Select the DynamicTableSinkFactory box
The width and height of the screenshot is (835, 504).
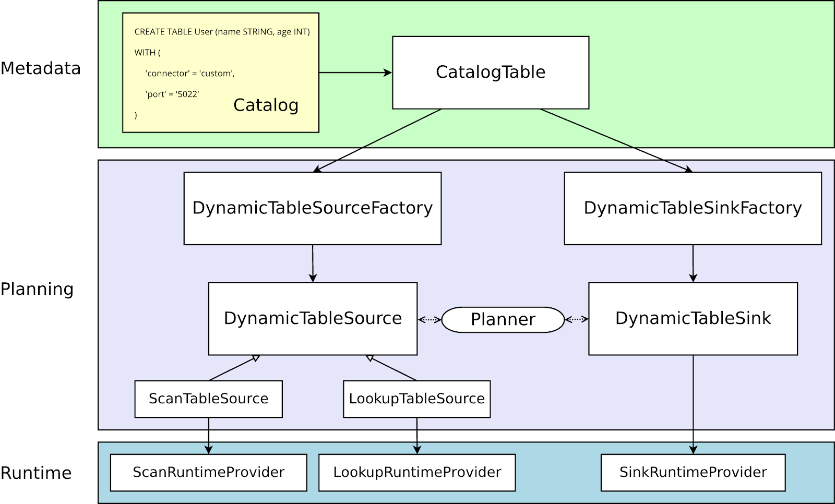tap(693, 208)
